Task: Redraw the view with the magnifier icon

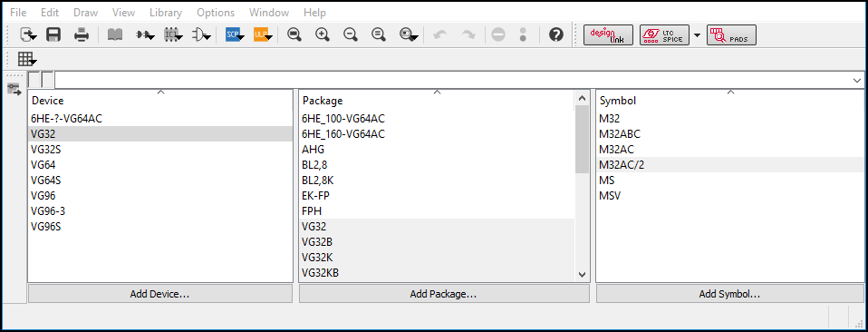Action: (379, 34)
